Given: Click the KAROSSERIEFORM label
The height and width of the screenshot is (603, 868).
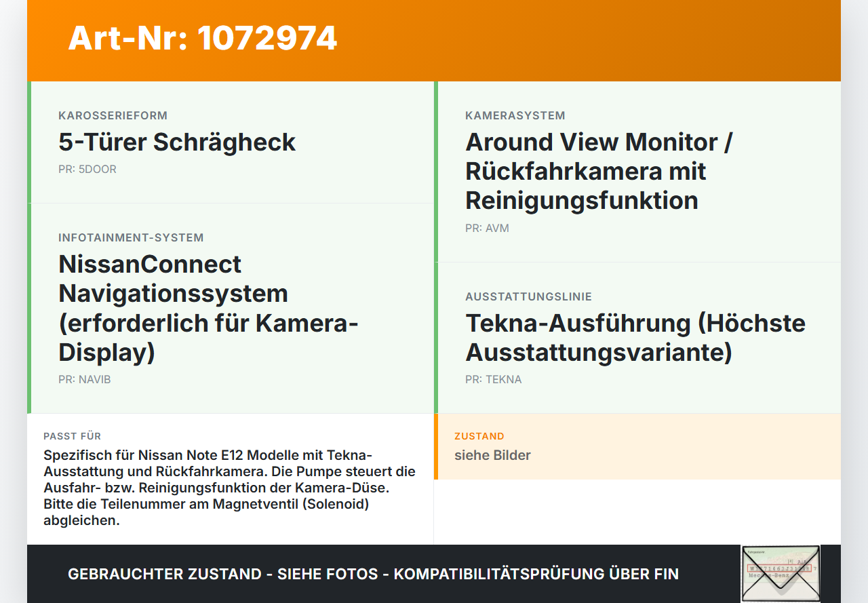Looking at the screenshot, I should [113, 115].
